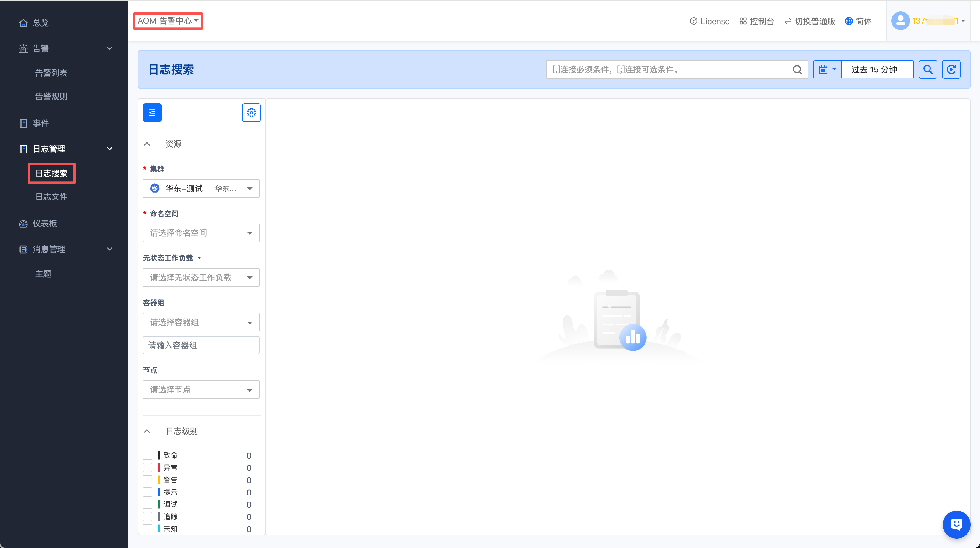Enable the 警告 log level checkbox
Viewport: 980px width, 548px height.
148,479
